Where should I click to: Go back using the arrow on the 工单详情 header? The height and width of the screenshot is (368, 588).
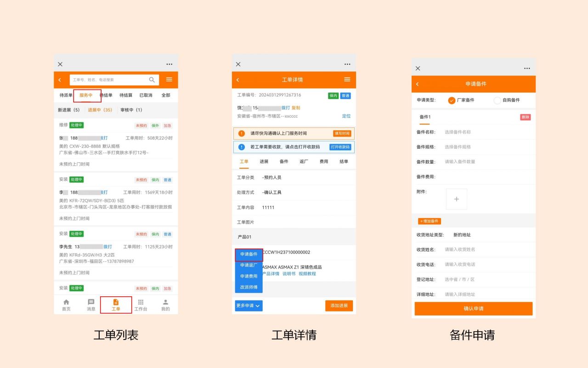pyautogui.click(x=237, y=80)
